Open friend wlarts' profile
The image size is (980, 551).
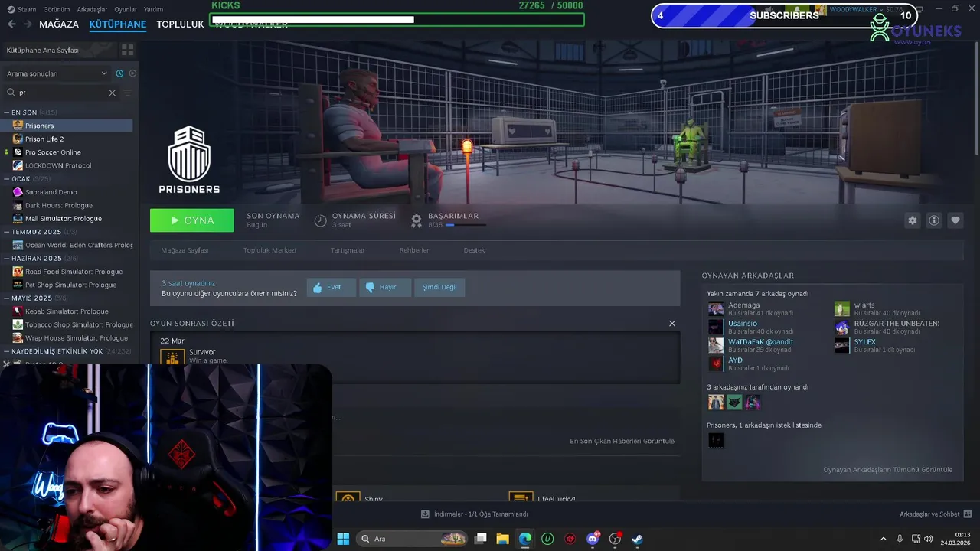click(864, 305)
